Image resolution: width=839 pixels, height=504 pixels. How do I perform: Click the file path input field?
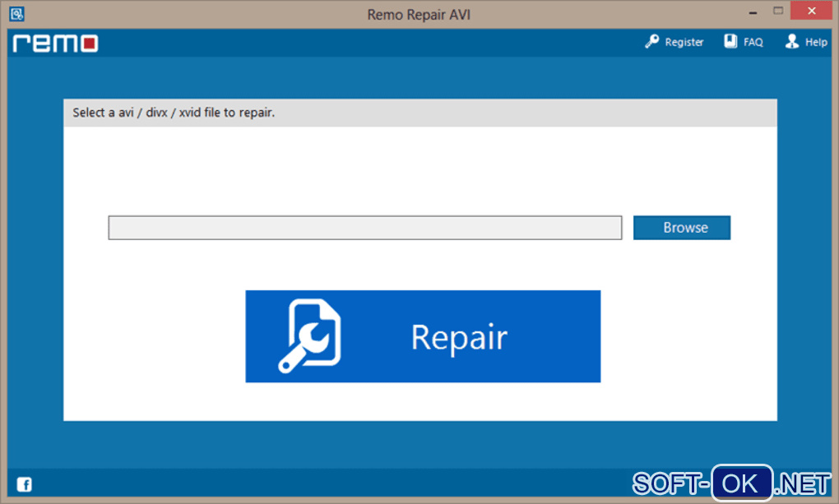[365, 228]
